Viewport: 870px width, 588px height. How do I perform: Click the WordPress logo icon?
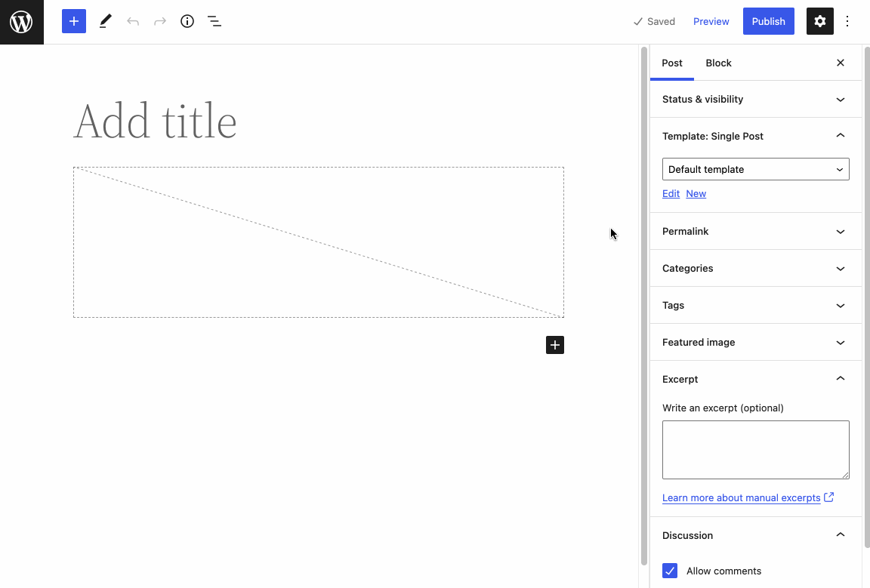(x=21, y=22)
